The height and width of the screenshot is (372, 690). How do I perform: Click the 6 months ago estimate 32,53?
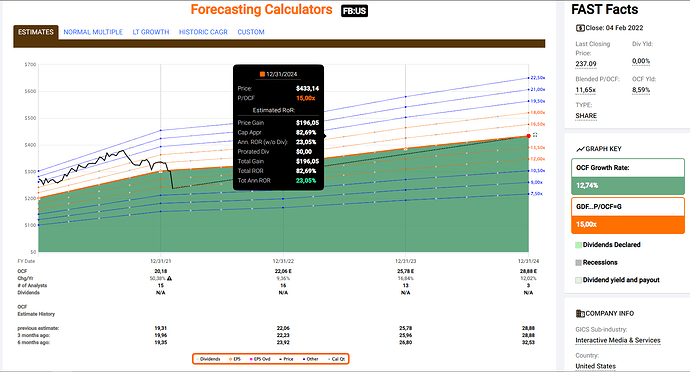point(528,343)
